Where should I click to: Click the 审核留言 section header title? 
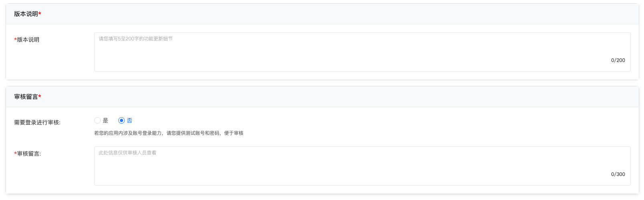click(x=26, y=97)
